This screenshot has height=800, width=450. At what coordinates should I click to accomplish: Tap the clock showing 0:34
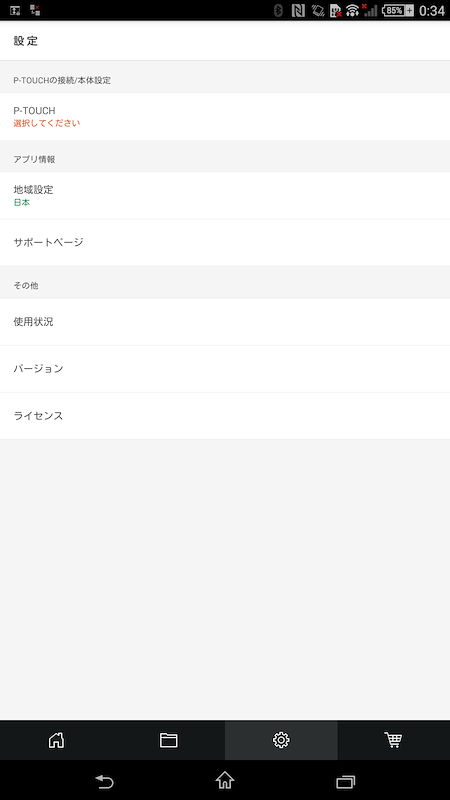point(432,10)
